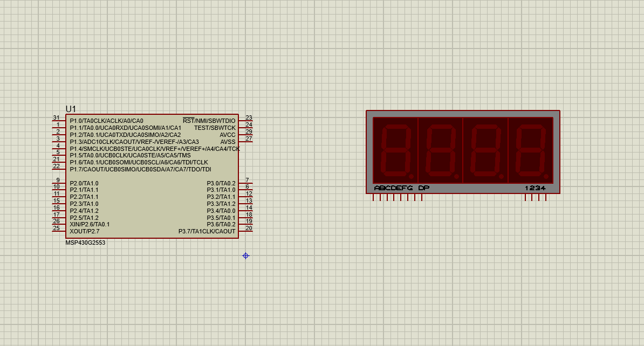
Task: Select the AVCC pin label
Action: point(228,135)
